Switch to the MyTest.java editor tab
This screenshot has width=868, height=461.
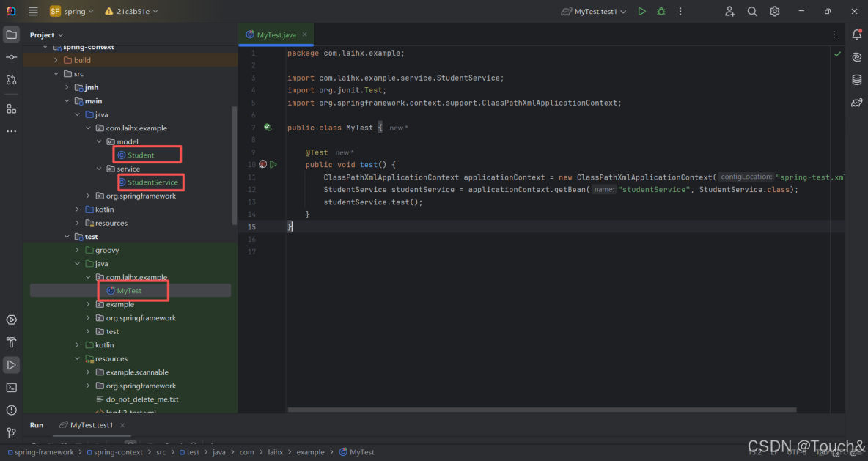276,34
